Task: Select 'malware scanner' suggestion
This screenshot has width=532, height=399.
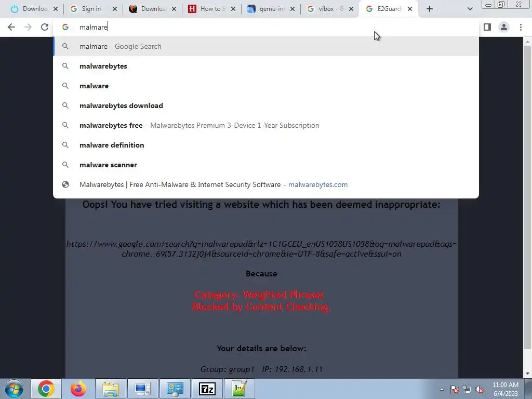Action: coord(266,165)
